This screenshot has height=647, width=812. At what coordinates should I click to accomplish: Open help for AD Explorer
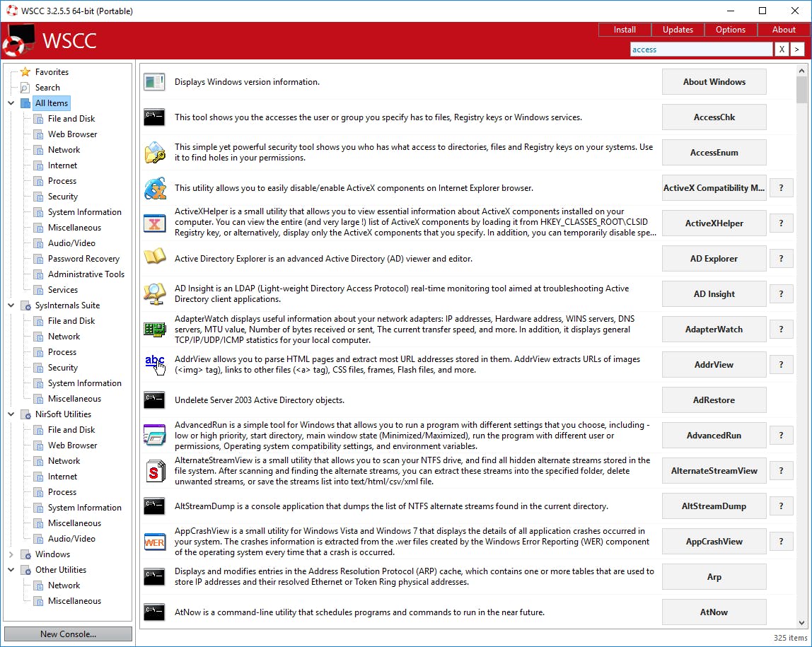(781, 259)
